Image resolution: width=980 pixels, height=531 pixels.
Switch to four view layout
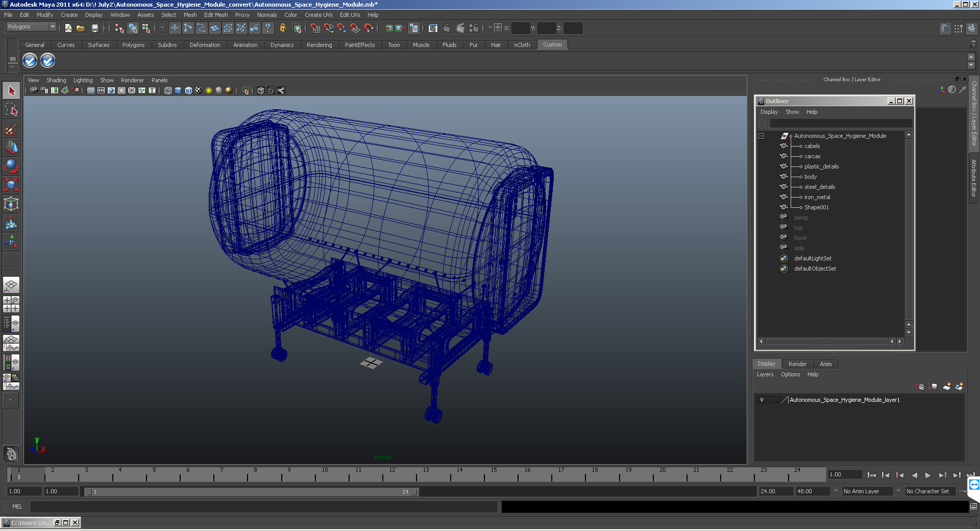point(11,304)
